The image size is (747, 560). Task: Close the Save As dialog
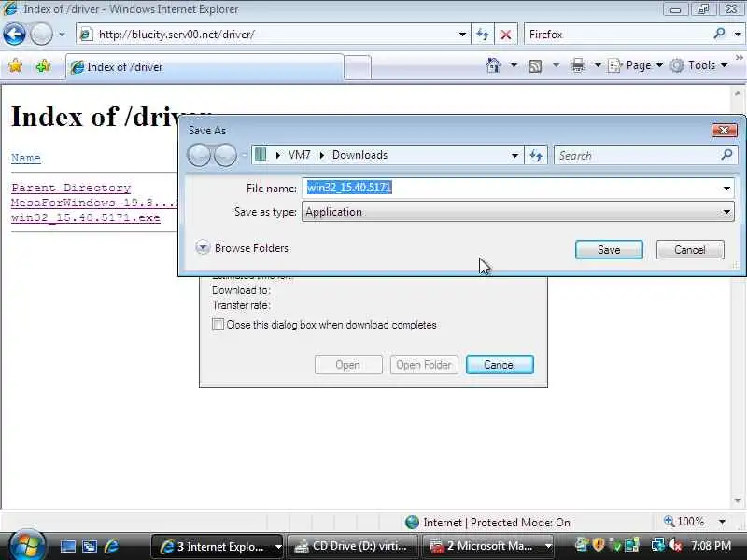[725, 130]
